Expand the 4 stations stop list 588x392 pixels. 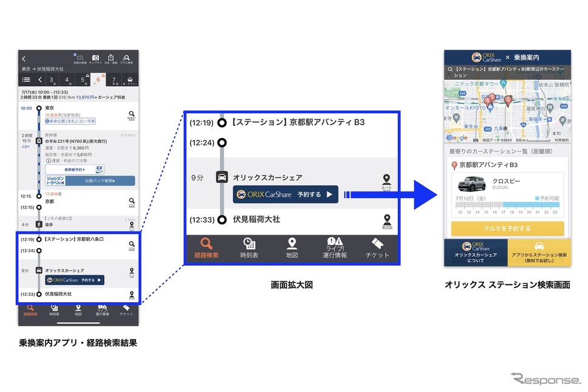tap(25, 146)
